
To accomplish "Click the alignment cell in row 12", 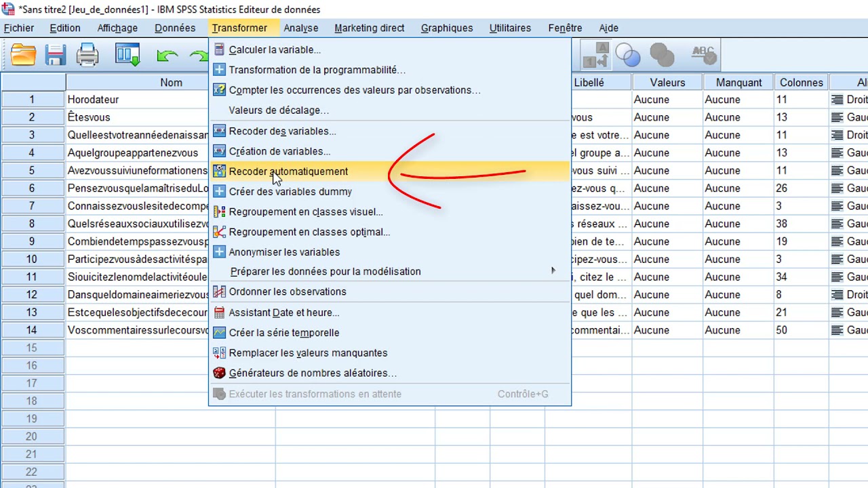I will click(848, 295).
